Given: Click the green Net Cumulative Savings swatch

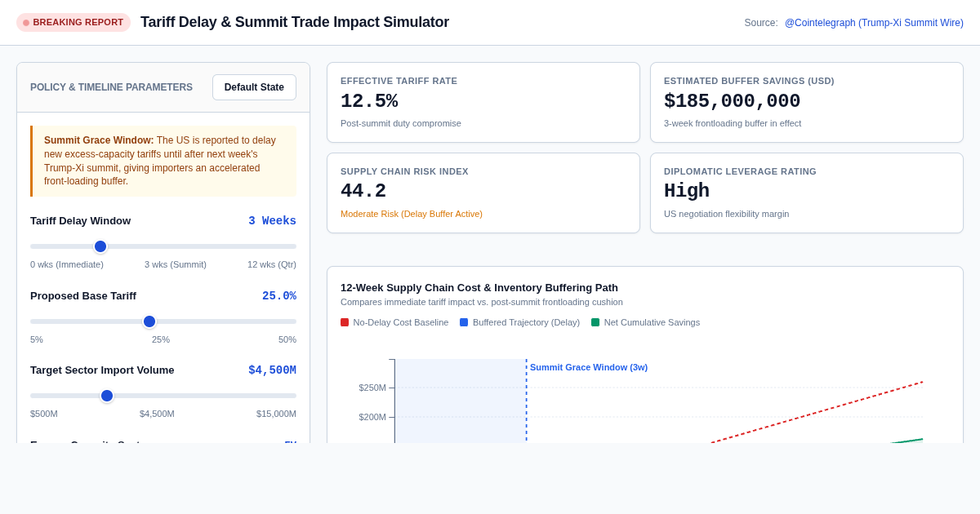Looking at the screenshot, I should point(595,322).
